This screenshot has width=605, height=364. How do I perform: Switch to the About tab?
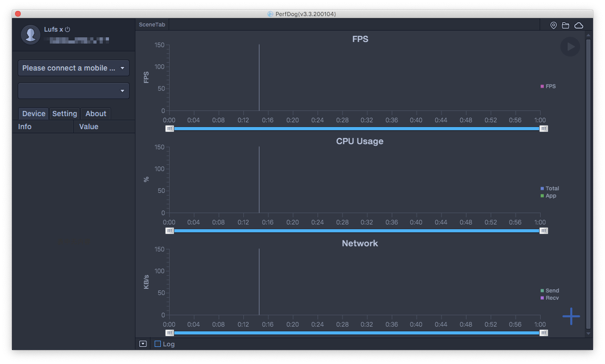point(96,114)
